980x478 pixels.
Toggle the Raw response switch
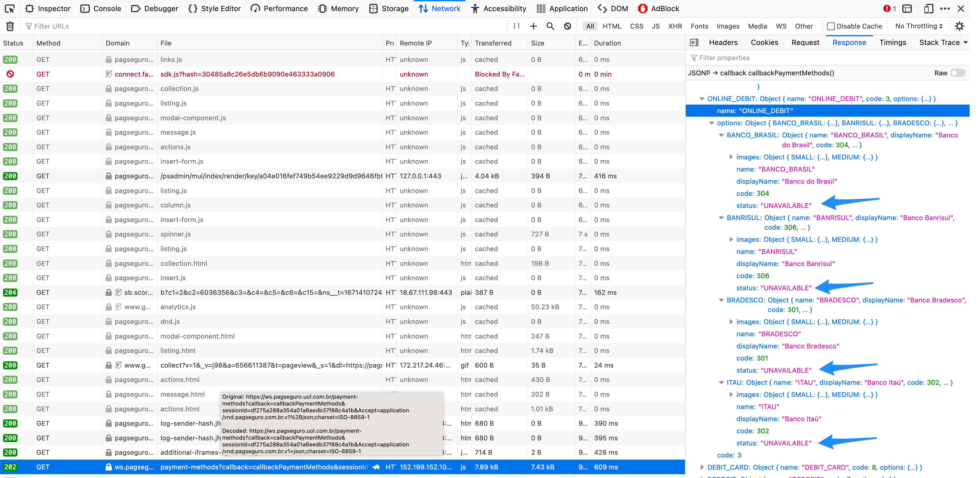(958, 73)
